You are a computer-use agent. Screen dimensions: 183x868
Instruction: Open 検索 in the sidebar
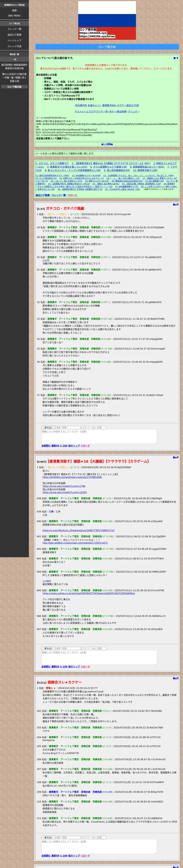click(14, 10)
